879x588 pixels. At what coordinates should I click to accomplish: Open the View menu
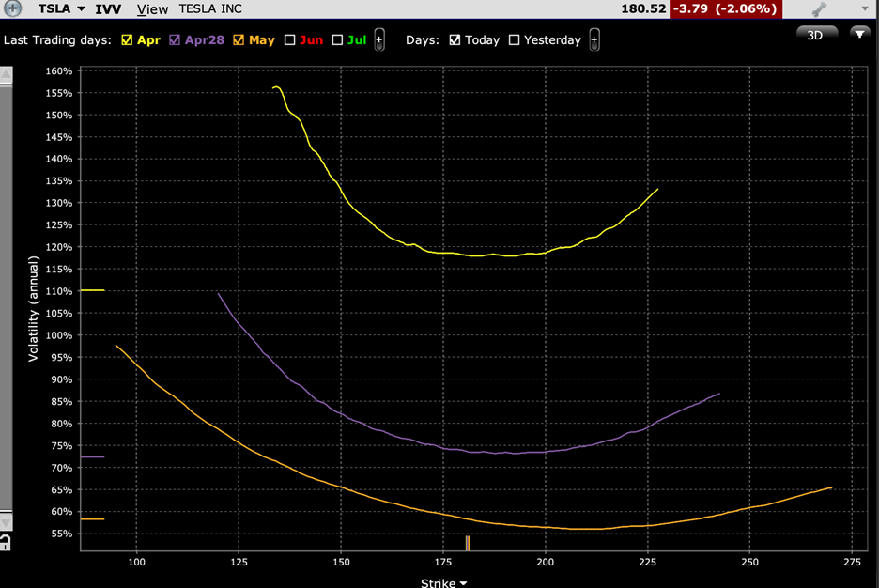152,8
